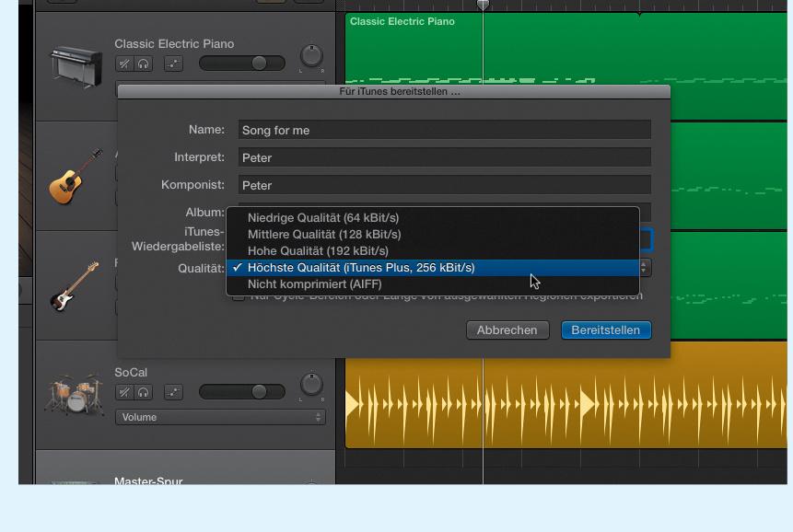This screenshot has width=793, height=532.
Task: Choose Hohe Qualität (192 kBit/s)
Action: click(x=433, y=251)
